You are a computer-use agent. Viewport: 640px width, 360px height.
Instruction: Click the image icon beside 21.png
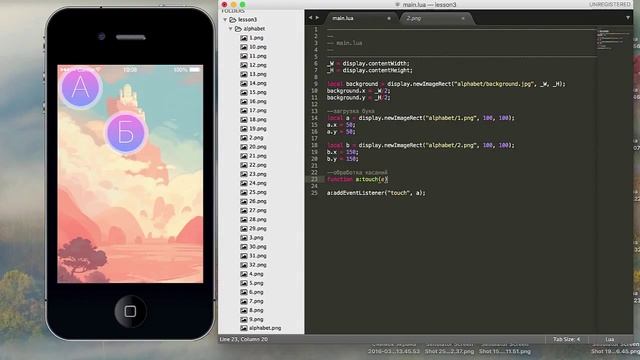point(244,156)
